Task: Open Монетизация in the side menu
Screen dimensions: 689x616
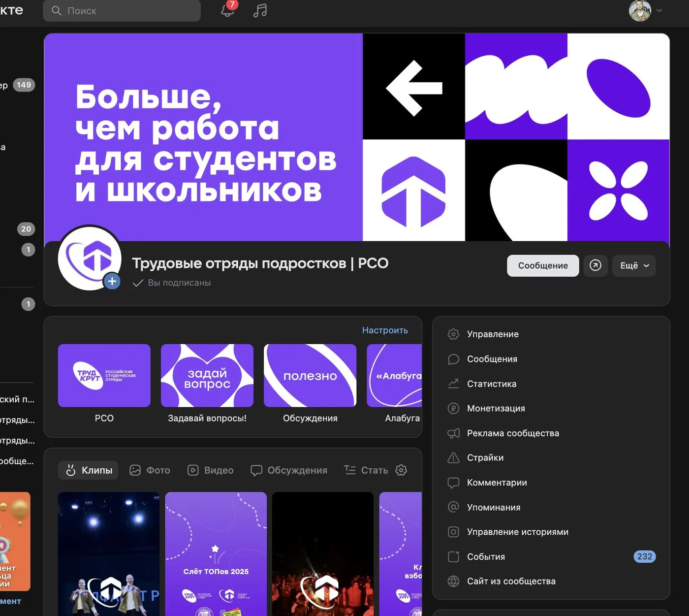Action: point(551,408)
